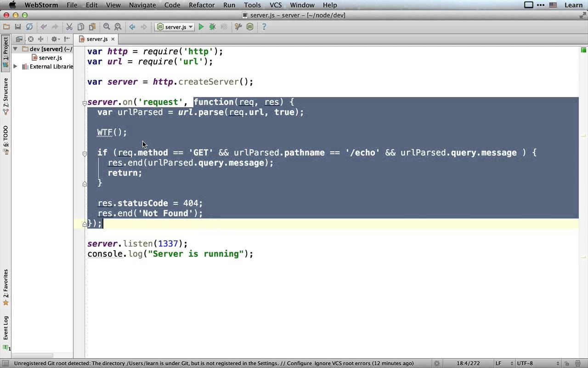588x368 pixels.
Task: Navigate Back with the blue left arrow
Action: (132, 27)
